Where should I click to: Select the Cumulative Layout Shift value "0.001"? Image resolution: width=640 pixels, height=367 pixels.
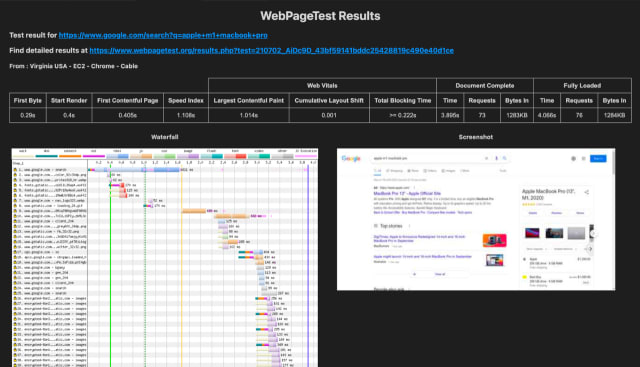[329, 115]
